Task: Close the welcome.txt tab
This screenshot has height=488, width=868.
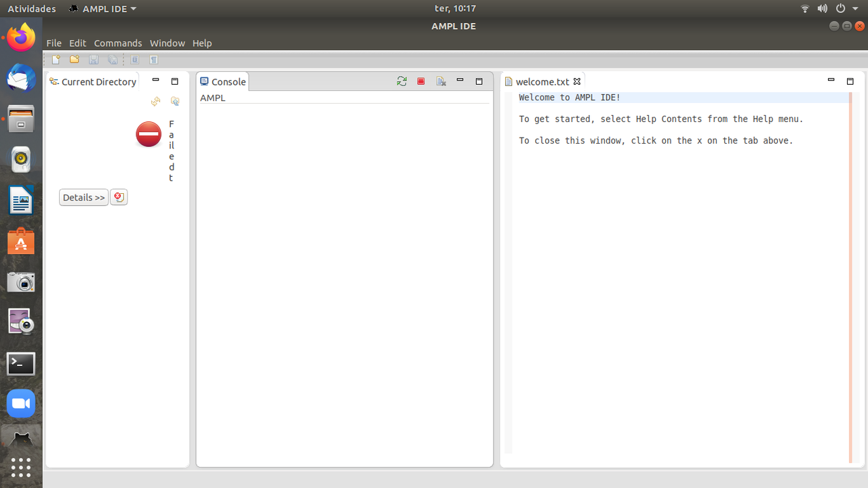Action: (577, 81)
